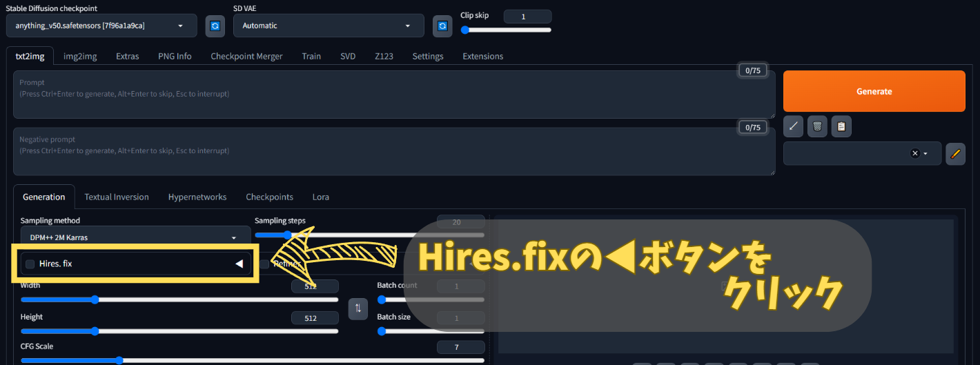Switch to the img2img tab
The image size is (980, 365).
[79, 56]
